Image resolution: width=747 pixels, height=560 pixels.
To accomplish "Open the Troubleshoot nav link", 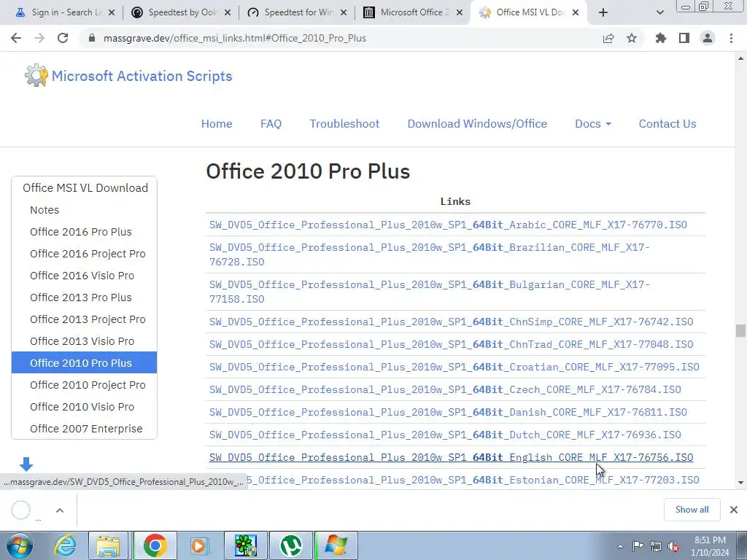I will coord(344,124).
